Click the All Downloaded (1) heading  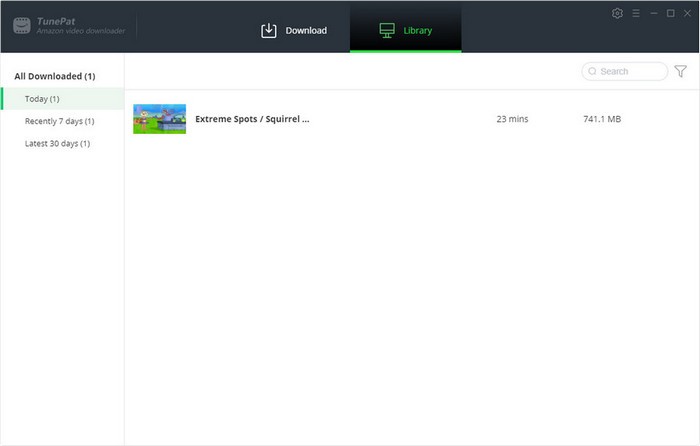55,76
